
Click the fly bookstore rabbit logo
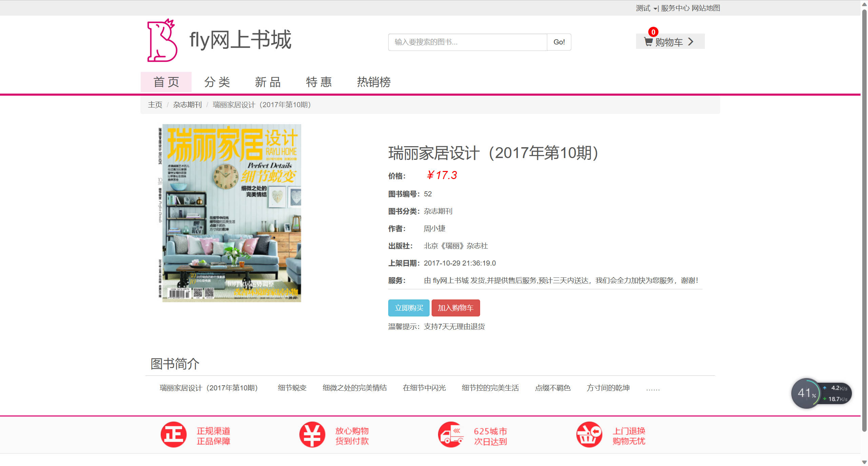(162, 40)
